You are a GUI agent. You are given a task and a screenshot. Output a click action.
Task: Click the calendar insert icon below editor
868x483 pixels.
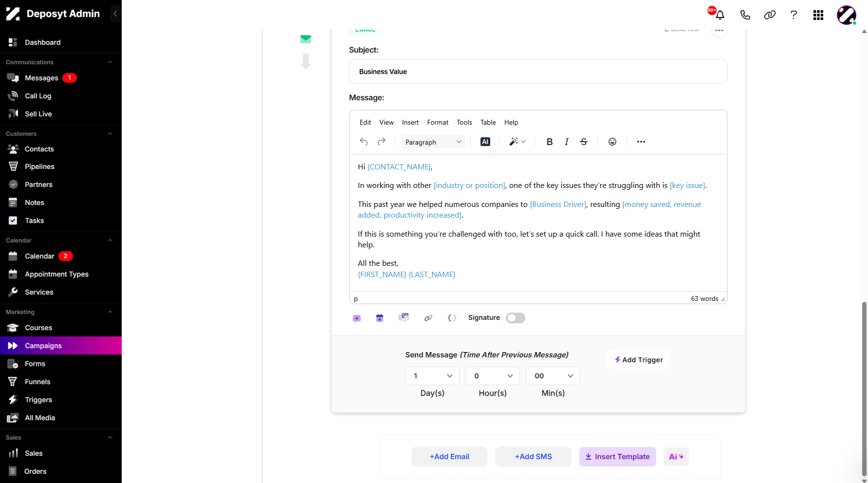click(380, 318)
